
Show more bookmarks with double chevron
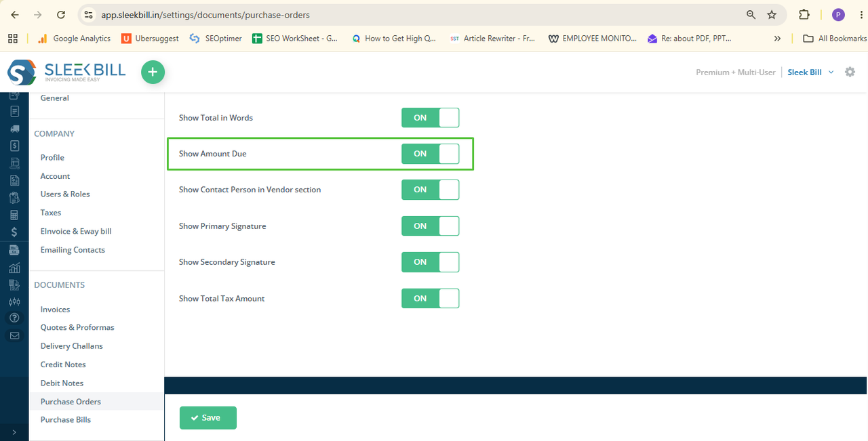pos(777,39)
